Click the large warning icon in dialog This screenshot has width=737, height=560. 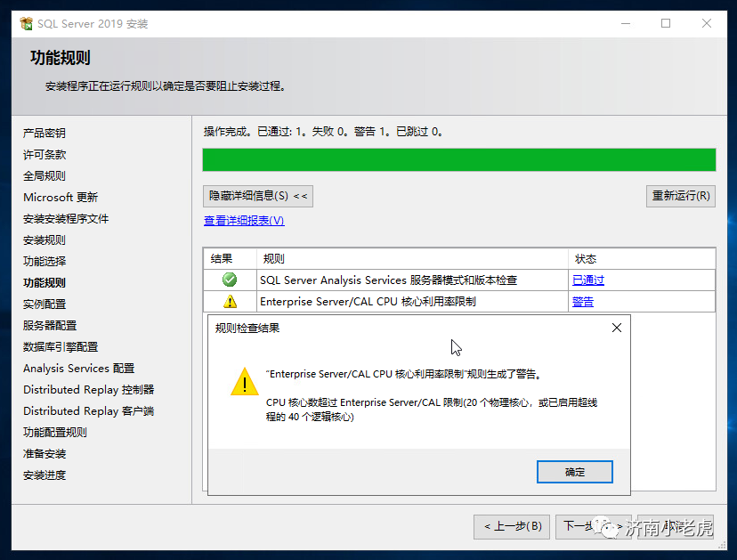point(245,381)
